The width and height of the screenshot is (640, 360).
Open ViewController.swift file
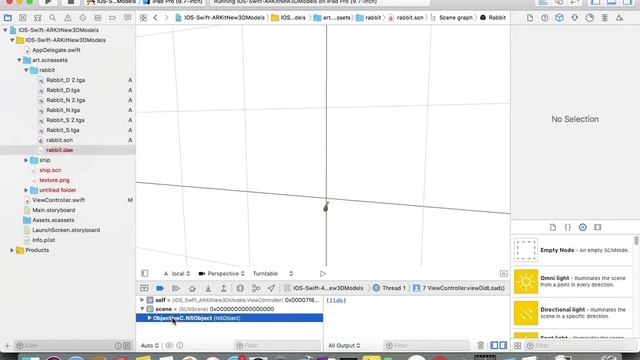58,200
